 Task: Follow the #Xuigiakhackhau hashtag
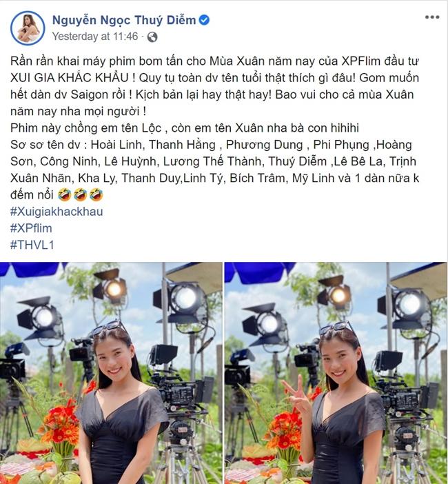(x=57, y=212)
